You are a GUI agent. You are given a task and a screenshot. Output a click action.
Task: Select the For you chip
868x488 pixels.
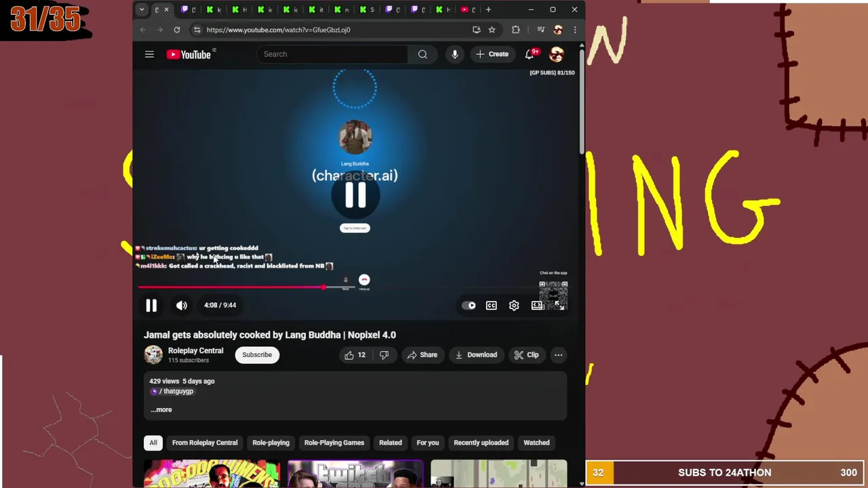click(428, 443)
